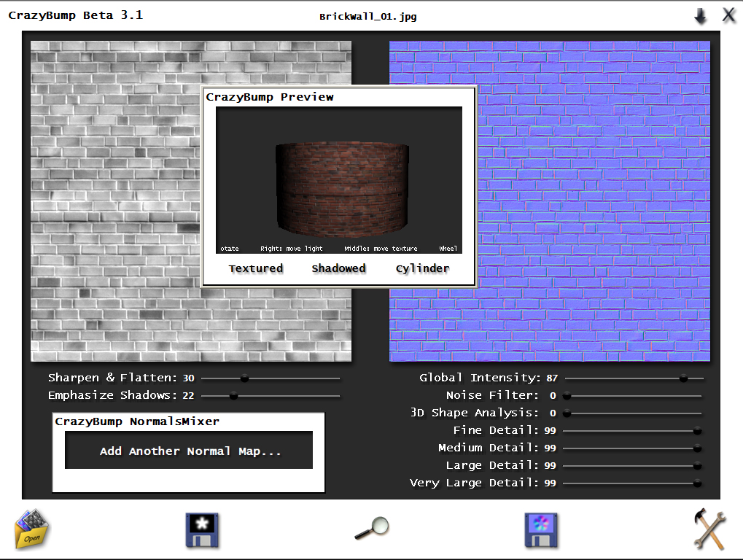Click the Noise Filter slider handle
The image size is (743, 560).
[x=567, y=396]
